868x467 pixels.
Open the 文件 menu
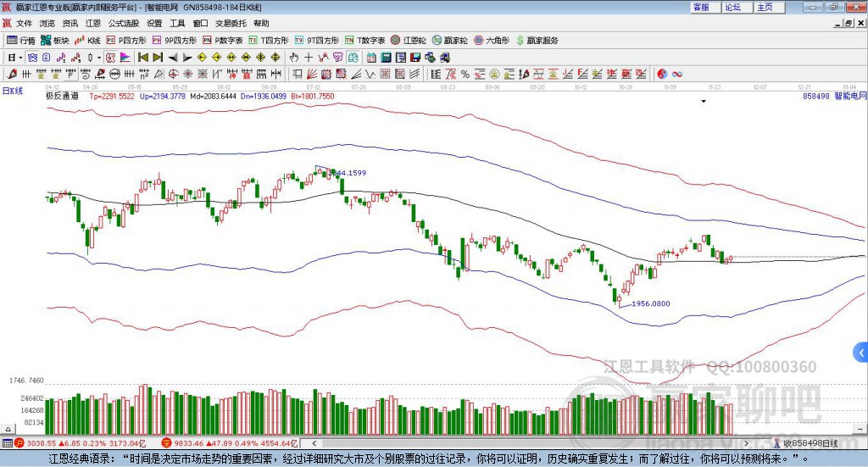[x=24, y=23]
